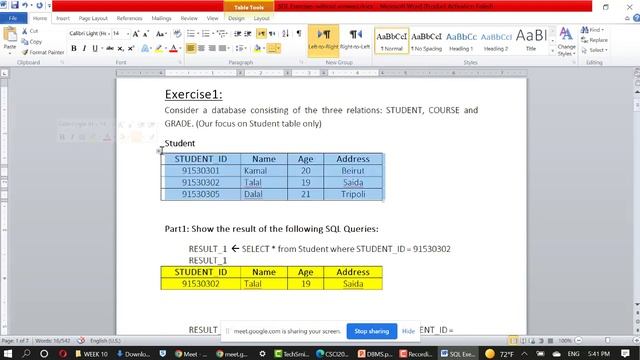640x360 pixels.
Task: Cut the selection with the Cut button
Action: 30,31
